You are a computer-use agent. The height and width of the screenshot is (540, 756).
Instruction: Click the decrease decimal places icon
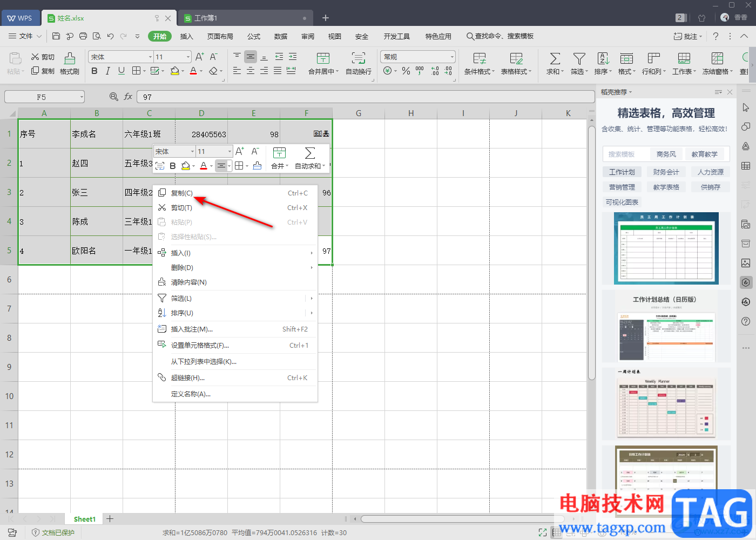coord(448,71)
